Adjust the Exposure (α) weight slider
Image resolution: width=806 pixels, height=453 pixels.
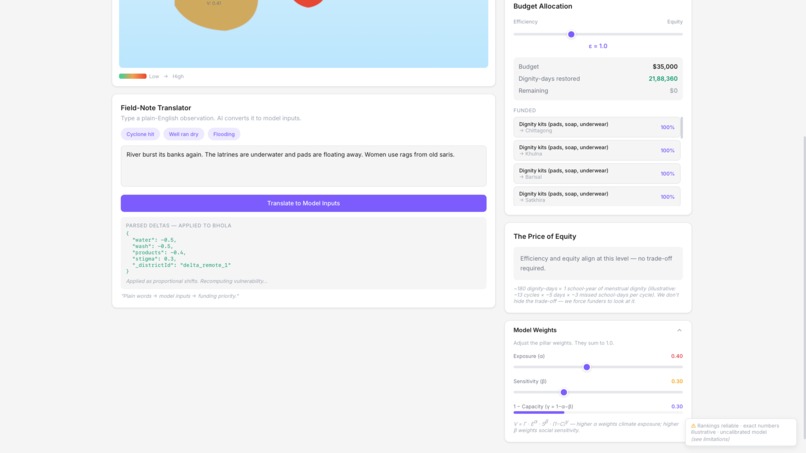pyautogui.click(x=587, y=367)
